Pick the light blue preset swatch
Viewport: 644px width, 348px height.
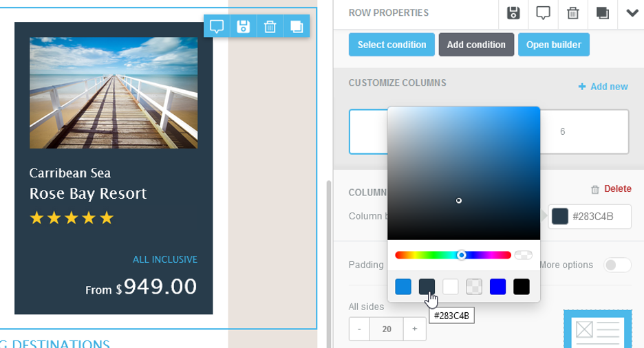click(403, 287)
